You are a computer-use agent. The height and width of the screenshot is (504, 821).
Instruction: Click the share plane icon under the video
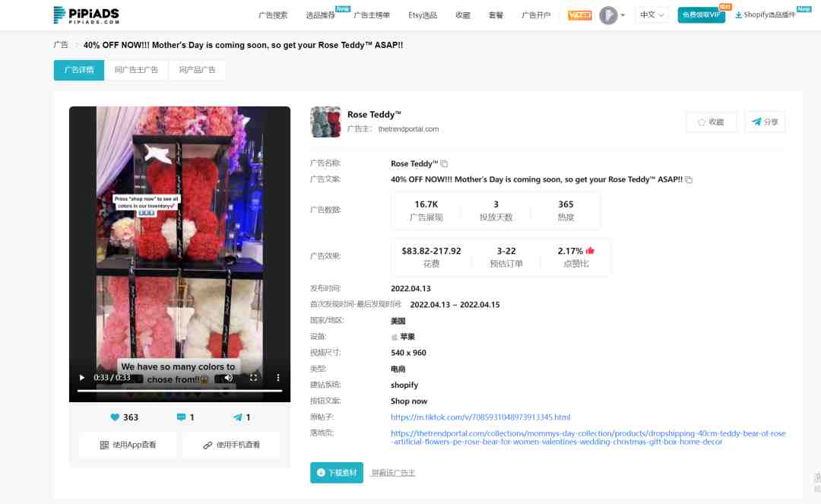tap(238, 417)
